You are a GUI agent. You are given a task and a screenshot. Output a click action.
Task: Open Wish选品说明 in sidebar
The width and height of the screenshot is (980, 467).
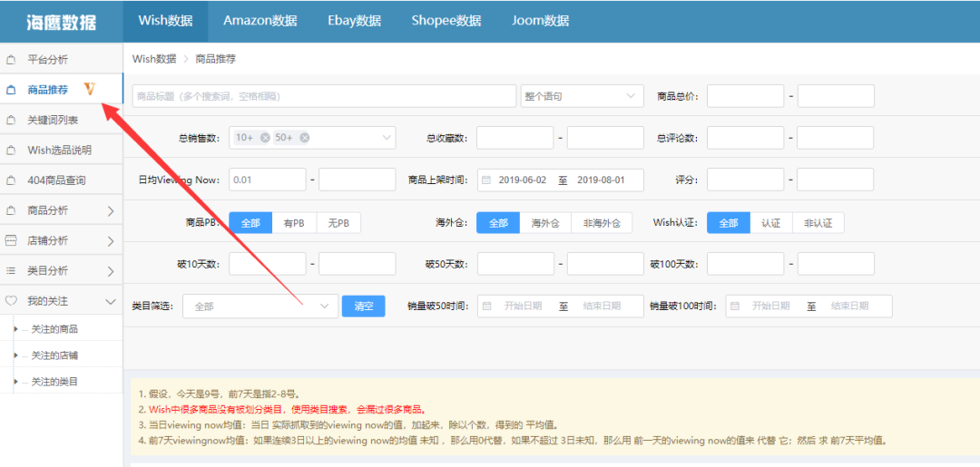pyautogui.click(x=62, y=150)
